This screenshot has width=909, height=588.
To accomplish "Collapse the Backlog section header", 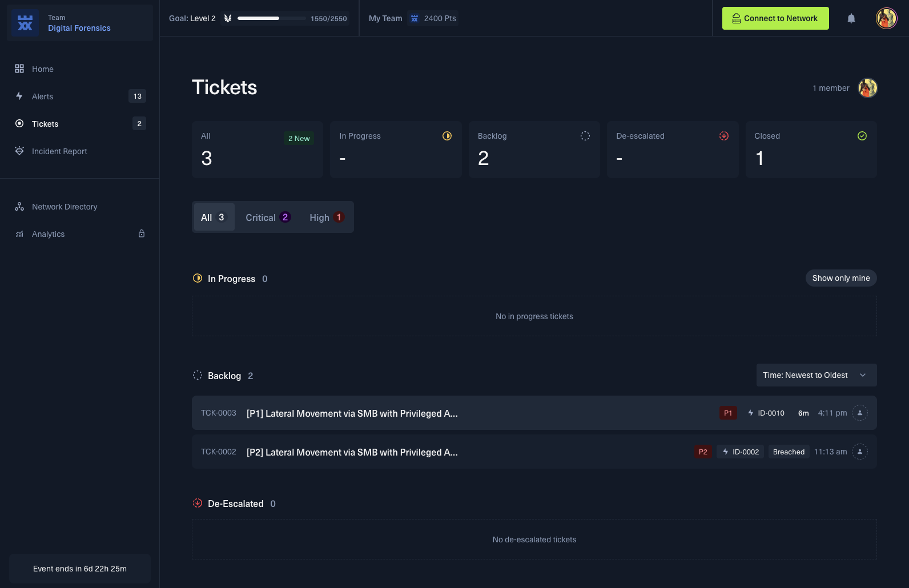I will point(224,376).
